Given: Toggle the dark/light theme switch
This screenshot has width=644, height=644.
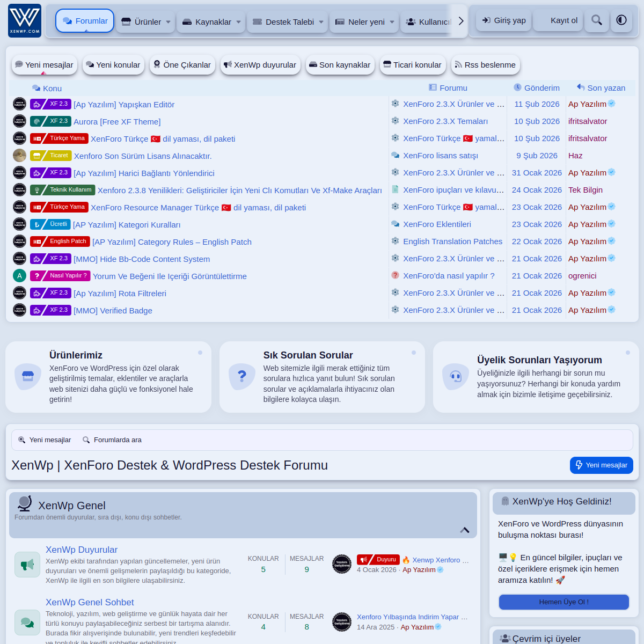Looking at the screenshot, I should point(621,20).
